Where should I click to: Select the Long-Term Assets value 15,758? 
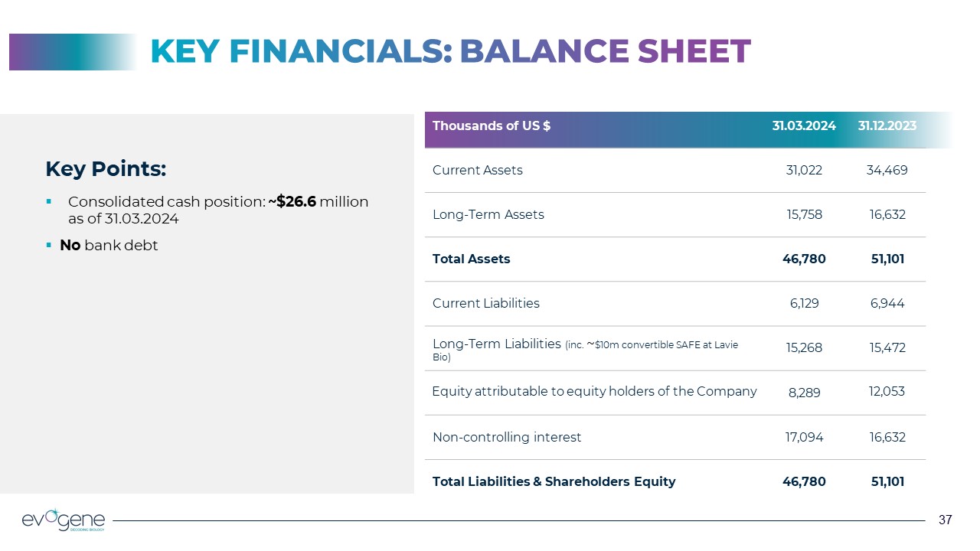pos(804,214)
